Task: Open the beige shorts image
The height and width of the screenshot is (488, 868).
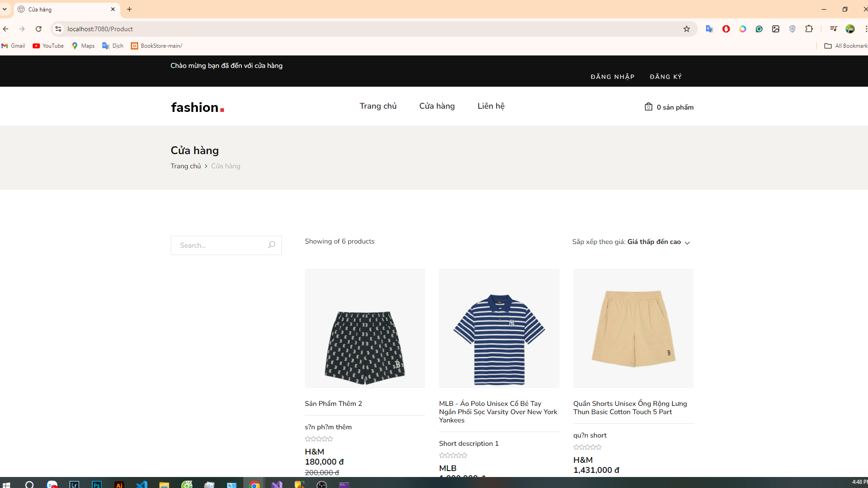Action: pyautogui.click(x=633, y=328)
